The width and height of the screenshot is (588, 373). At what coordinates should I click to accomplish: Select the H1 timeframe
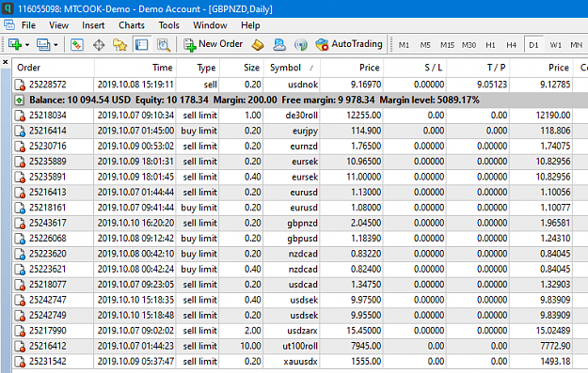490,45
